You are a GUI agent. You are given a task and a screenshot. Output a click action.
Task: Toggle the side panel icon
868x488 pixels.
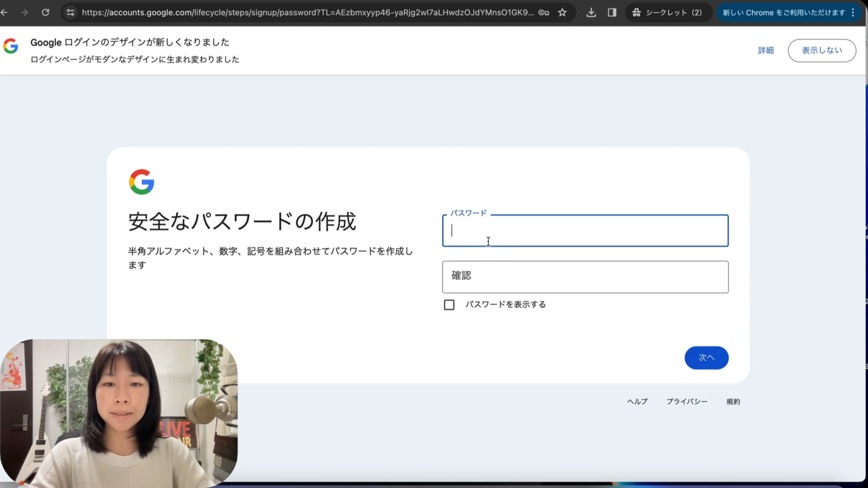(612, 13)
